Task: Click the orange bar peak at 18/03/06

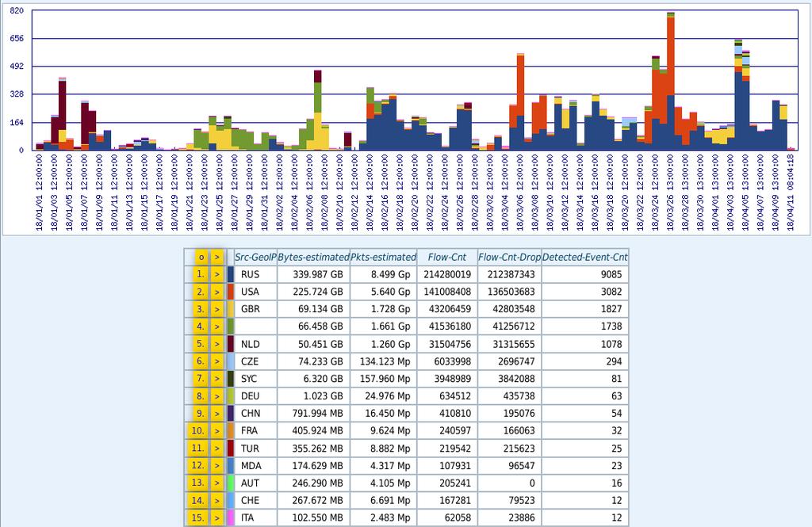Action: 520,86
